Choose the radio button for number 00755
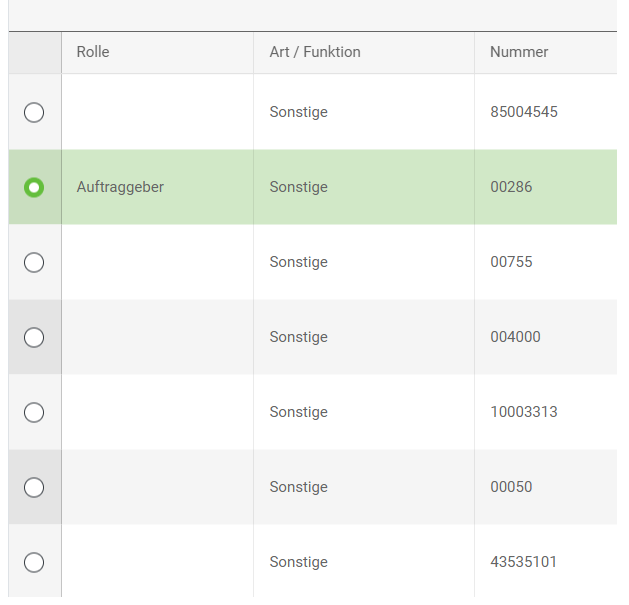This screenshot has height=605, width=629. coord(34,262)
